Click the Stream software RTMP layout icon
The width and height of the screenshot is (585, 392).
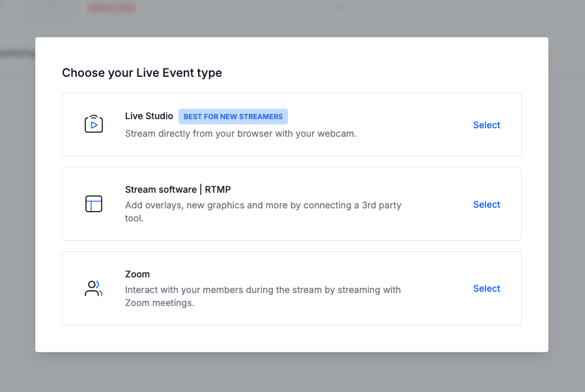93,204
